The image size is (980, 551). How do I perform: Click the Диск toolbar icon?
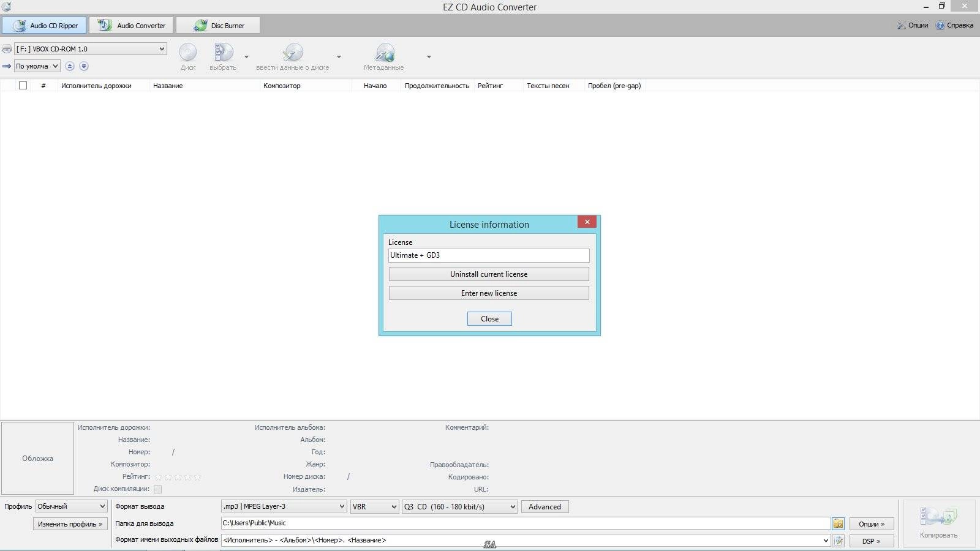188,56
